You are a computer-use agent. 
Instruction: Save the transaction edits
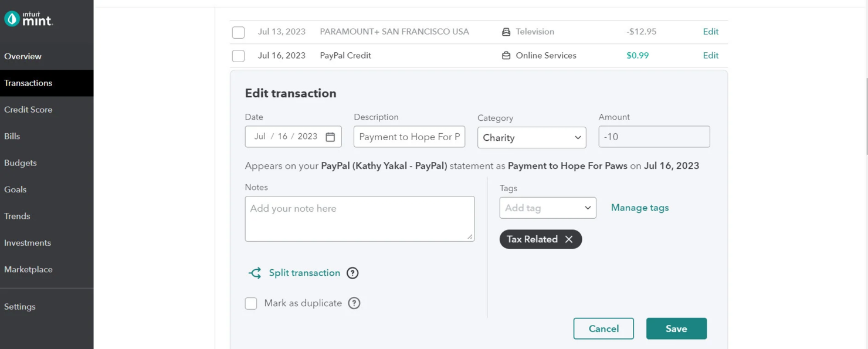click(x=676, y=328)
